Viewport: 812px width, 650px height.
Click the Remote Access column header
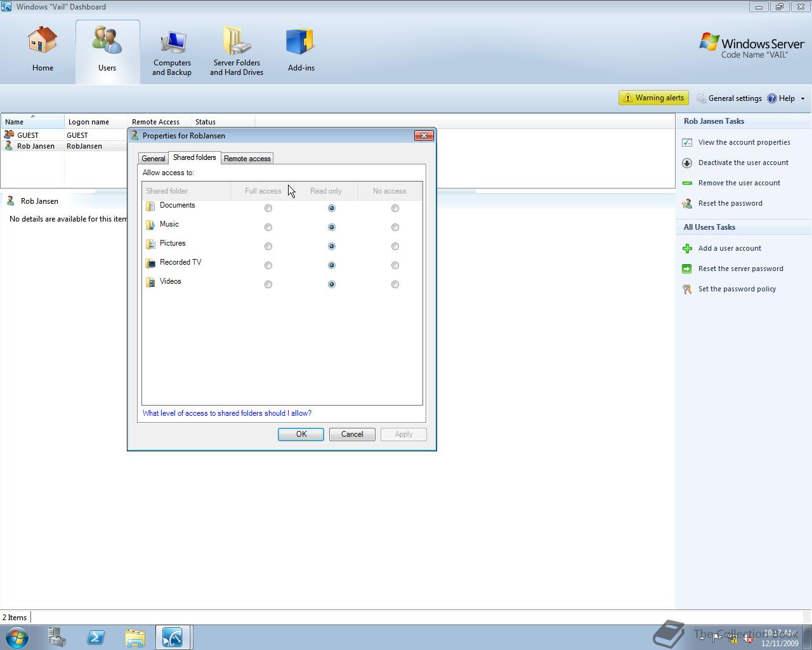[159, 122]
